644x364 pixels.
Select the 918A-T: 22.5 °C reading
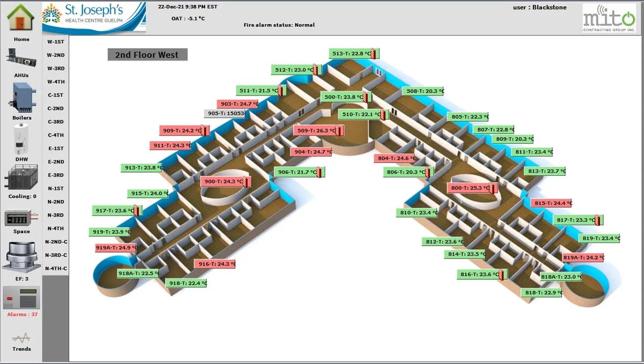pyautogui.click(x=137, y=273)
